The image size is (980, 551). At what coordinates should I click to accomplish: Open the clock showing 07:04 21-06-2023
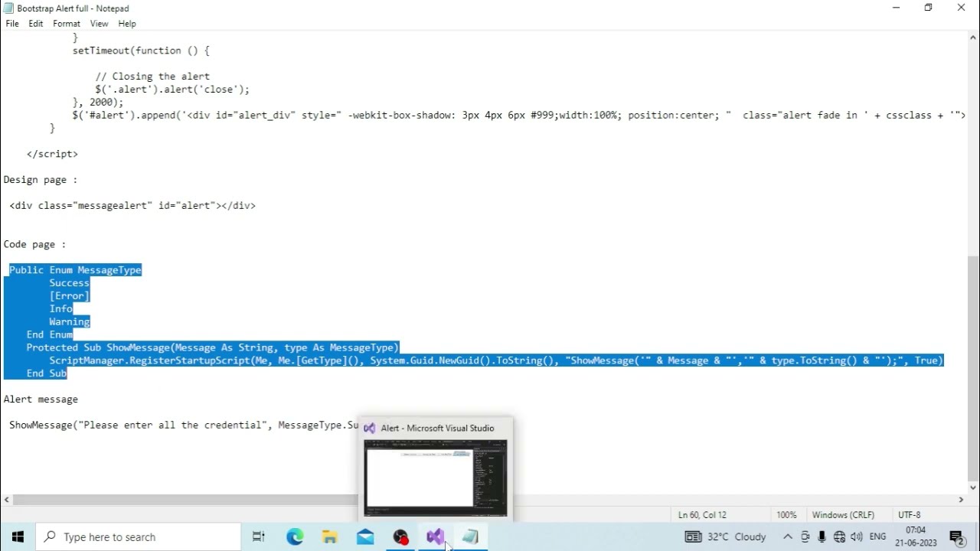(x=916, y=536)
